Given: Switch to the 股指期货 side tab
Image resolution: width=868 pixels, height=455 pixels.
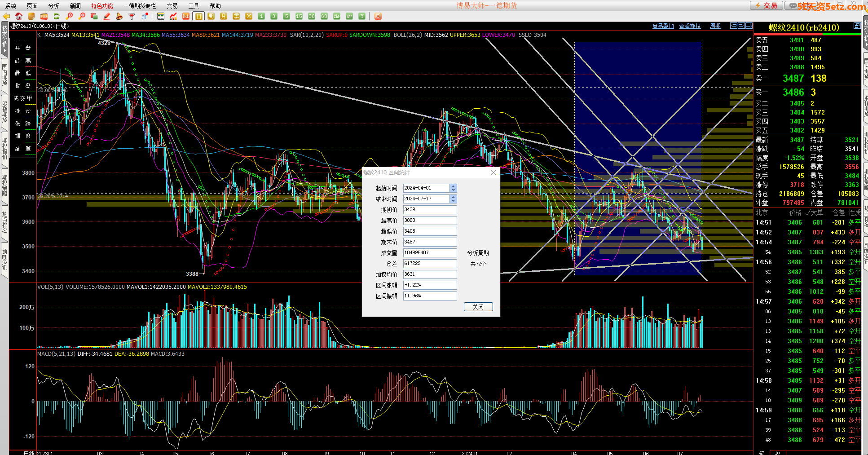Looking at the screenshot, I should (4, 112).
